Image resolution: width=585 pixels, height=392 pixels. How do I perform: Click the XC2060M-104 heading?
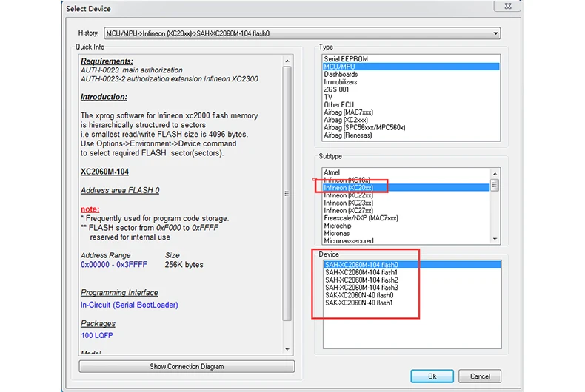[104, 172]
